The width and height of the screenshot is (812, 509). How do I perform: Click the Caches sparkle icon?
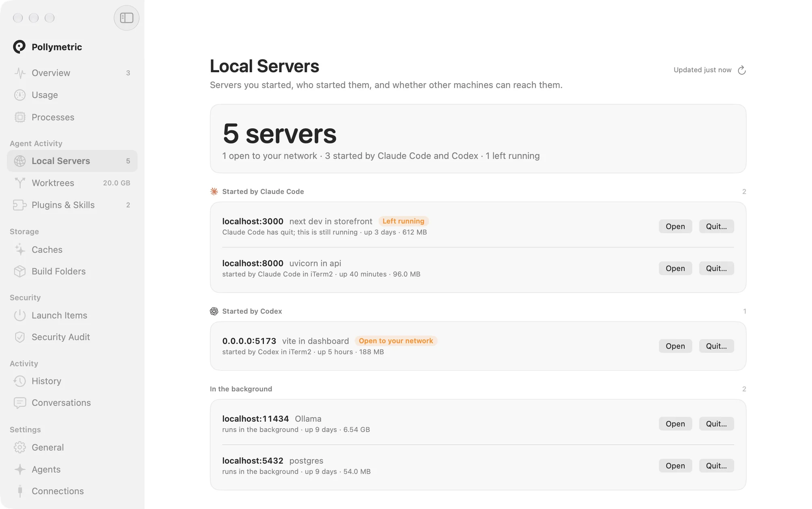20,250
